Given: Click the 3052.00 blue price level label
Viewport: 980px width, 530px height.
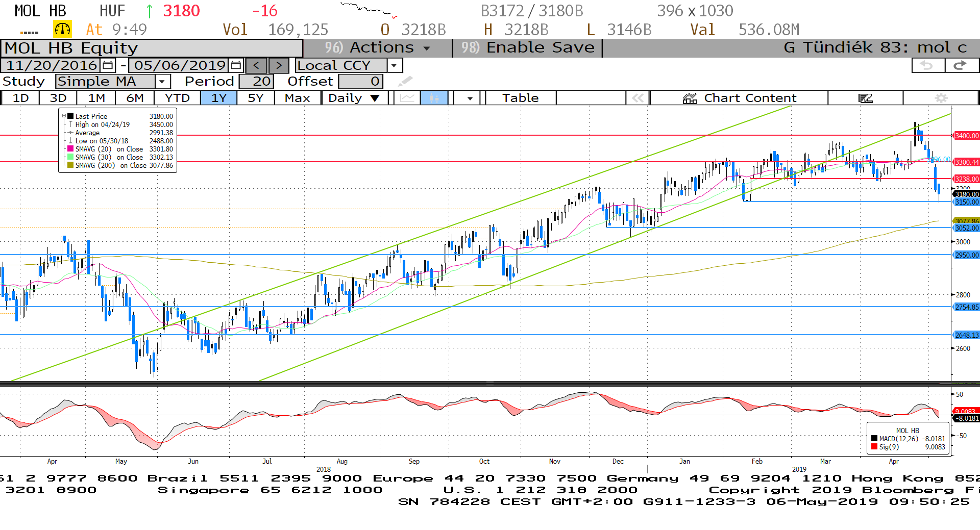Looking at the screenshot, I should click(967, 228).
